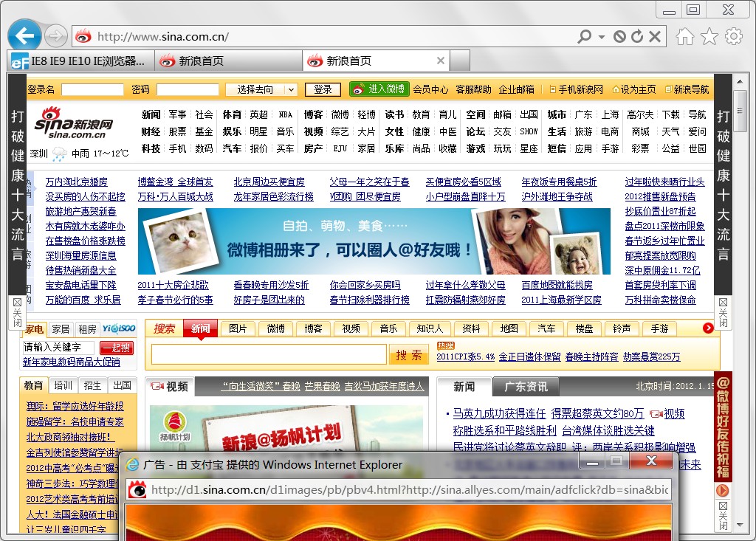Click the 进入微博 button
The width and height of the screenshot is (756, 541).
pyautogui.click(x=379, y=89)
